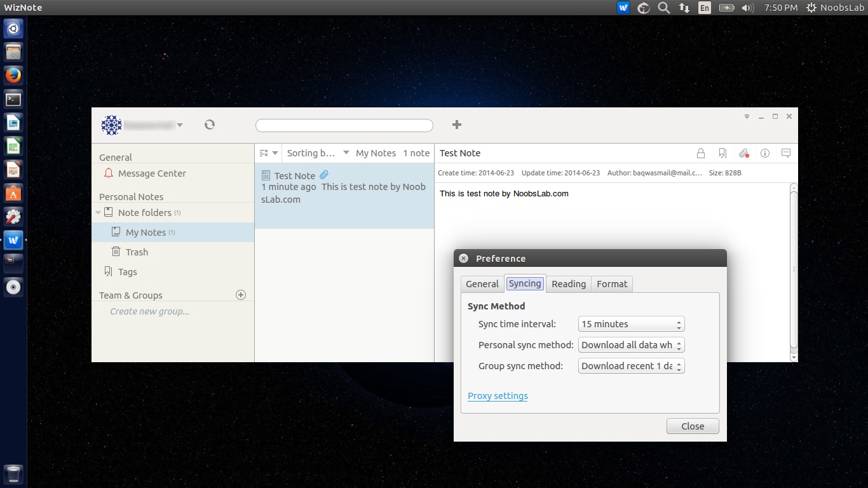Click the 'Update time: 2014-06-23' text

tap(560, 173)
